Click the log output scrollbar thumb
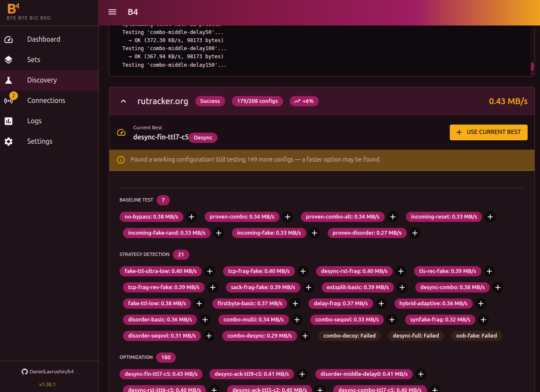The height and width of the screenshot is (392, 540). tap(532, 67)
